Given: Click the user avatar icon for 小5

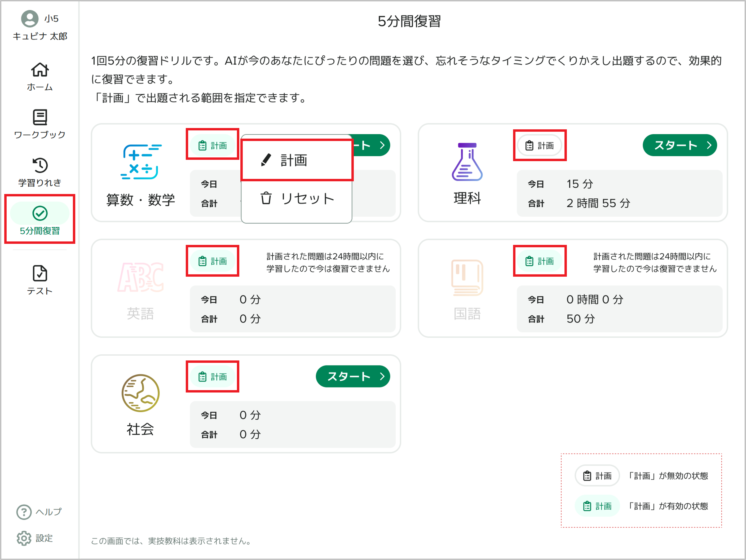Looking at the screenshot, I should pos(30,18).
